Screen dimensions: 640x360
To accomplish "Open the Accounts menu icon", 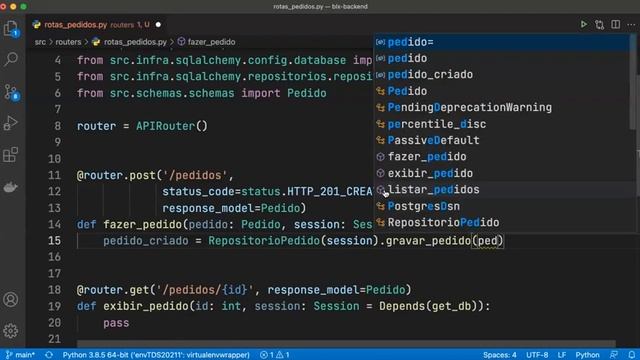I will click(x=11, y=300).
